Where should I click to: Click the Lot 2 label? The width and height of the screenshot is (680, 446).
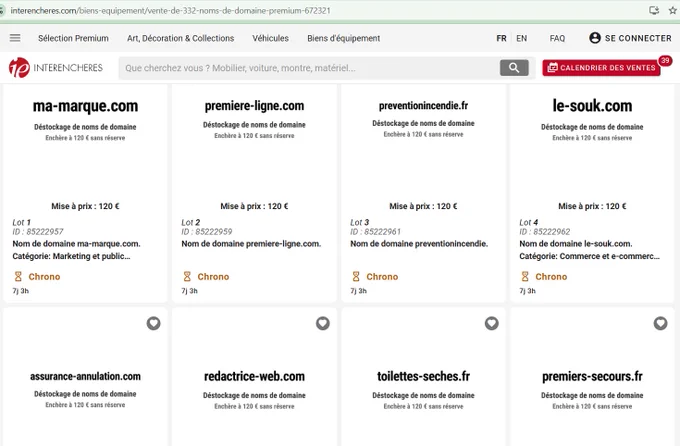[190, 222]
